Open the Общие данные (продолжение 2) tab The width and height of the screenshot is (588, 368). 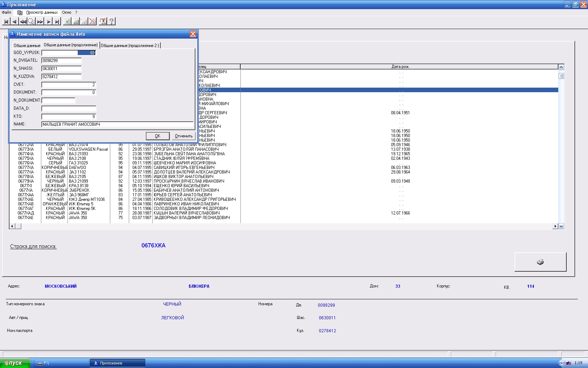pyautogui.click(x=130, y=46)
